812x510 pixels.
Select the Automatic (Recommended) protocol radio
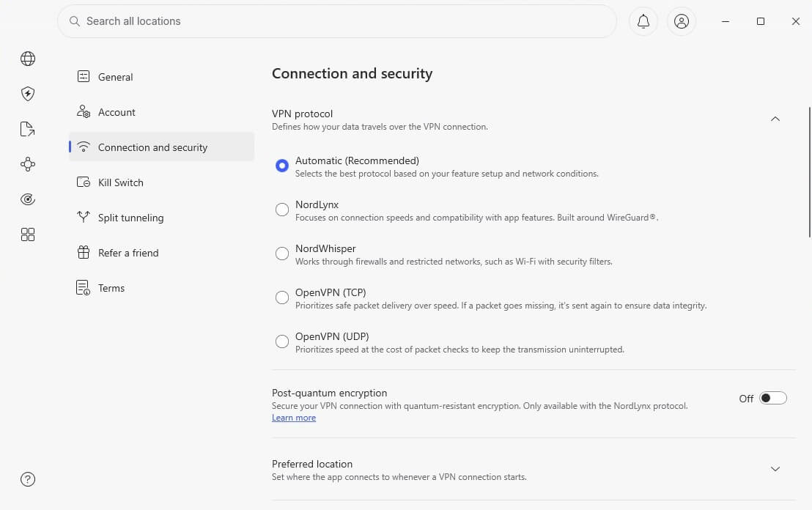pyautogui.click(x=282, y=166)
